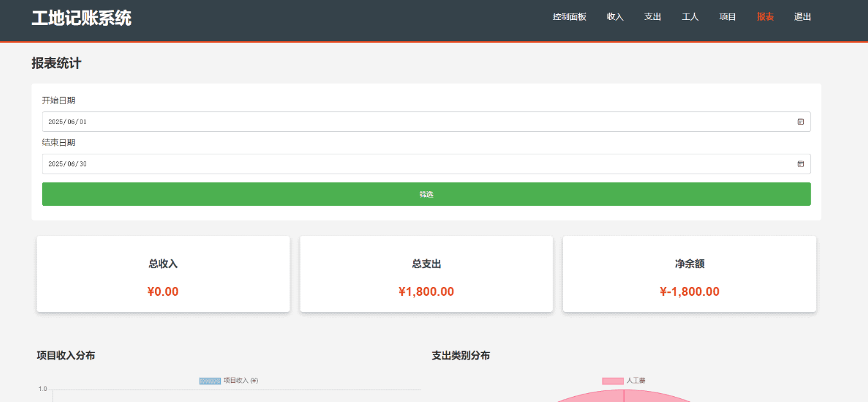Click the 净余额 amount ¥-1,800.00
This screenshot has width=868, height=402.
coord(690,291)
